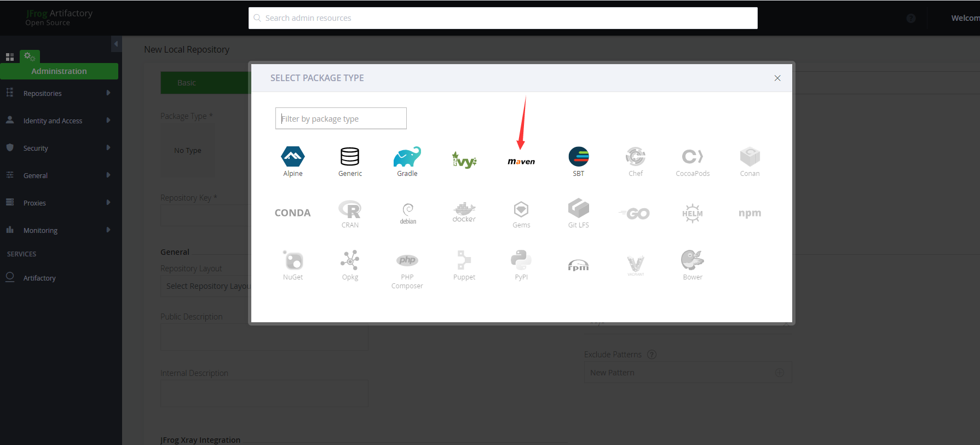Select the Go package type
Image resolution: width=980 pixels, height=445 pixels.
click(x=636, y=213)
